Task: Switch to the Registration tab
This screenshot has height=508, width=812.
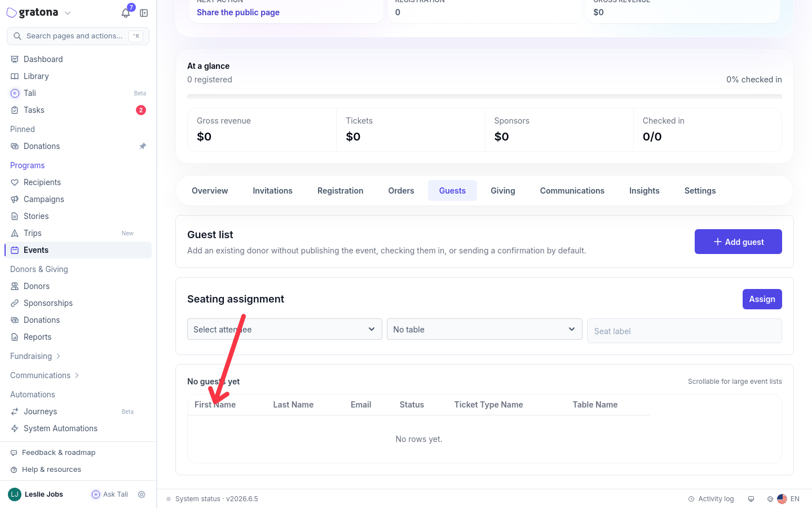Action: point(340,191)
